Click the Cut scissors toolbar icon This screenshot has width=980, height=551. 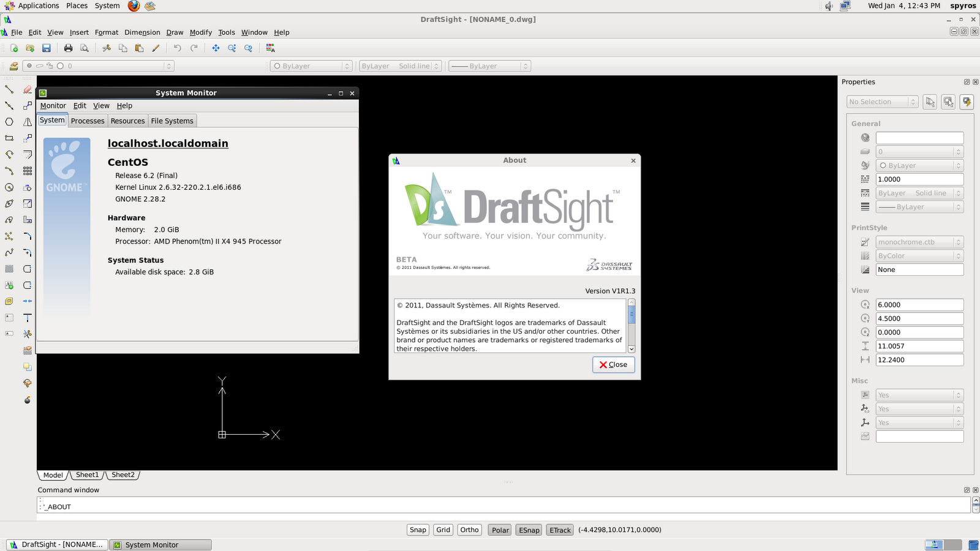107,48
